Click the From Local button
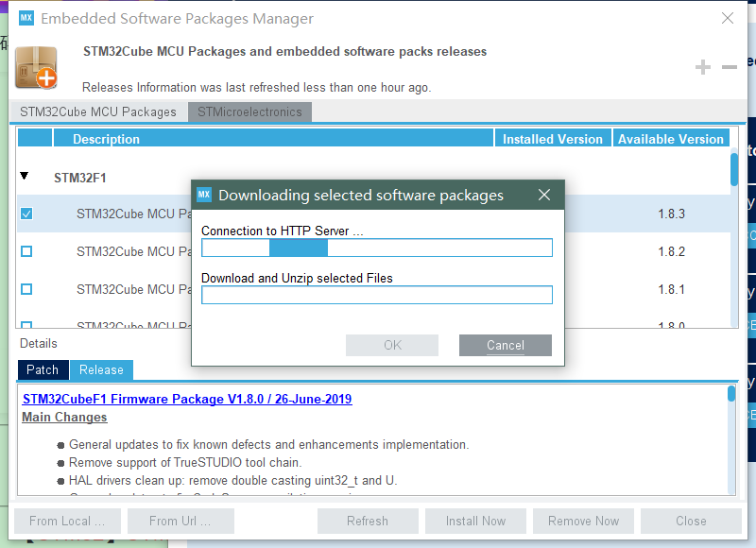The height and width of the screenshot is (548, 756). tap(67, 521)
